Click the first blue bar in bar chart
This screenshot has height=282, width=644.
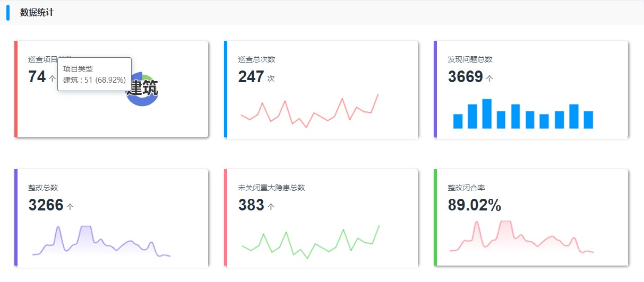point(458,121)
